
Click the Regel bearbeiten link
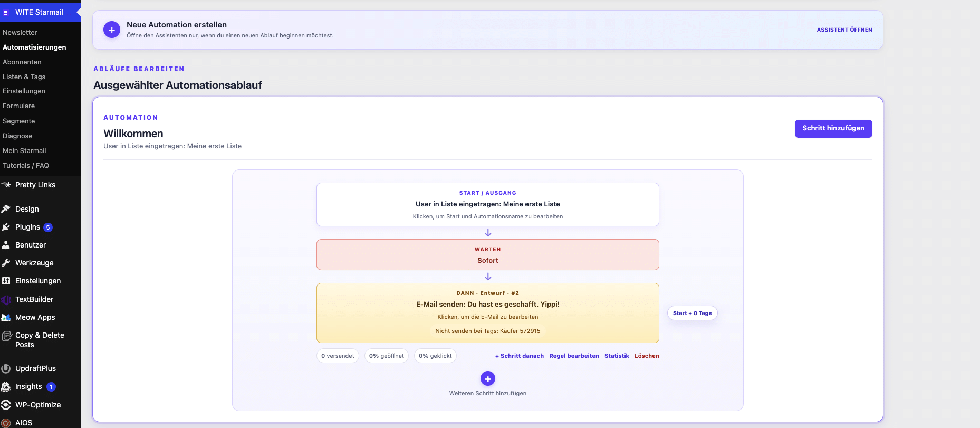[574, 356]
